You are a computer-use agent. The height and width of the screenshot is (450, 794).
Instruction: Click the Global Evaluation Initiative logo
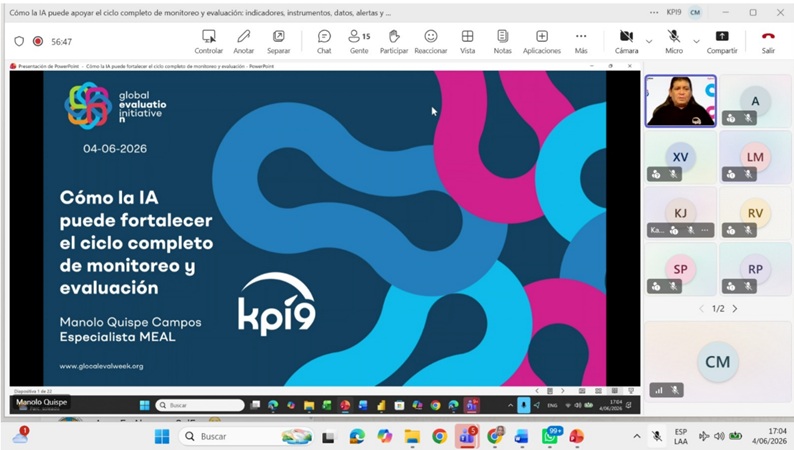tap(115, 106)
